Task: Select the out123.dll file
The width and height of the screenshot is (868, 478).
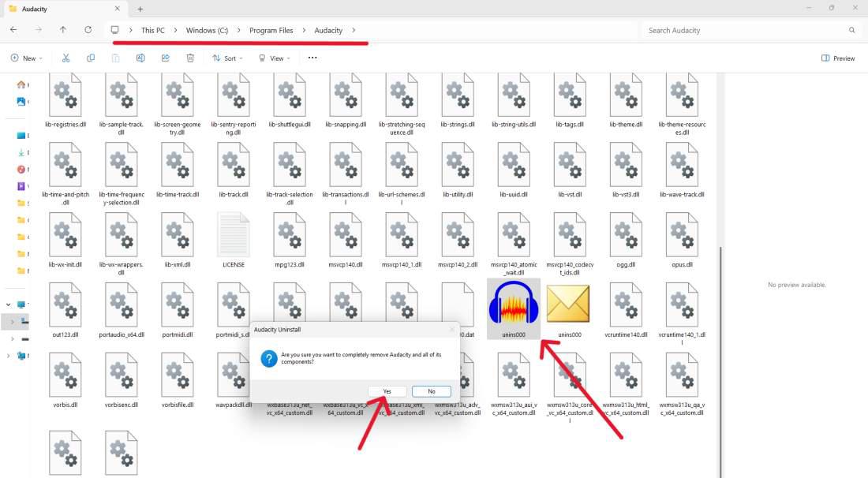Action: 65,310
